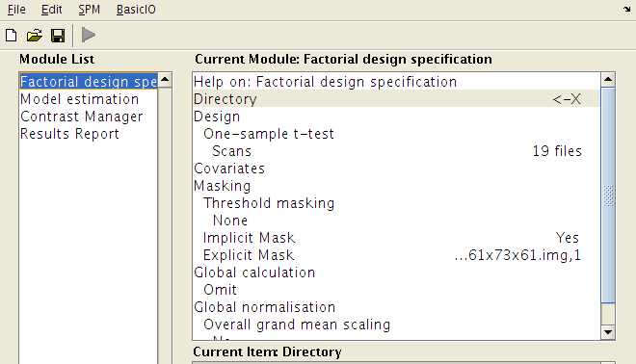Open the File menu
The width and height of the screenshot is (636, 364).
[x=16, y=9]
